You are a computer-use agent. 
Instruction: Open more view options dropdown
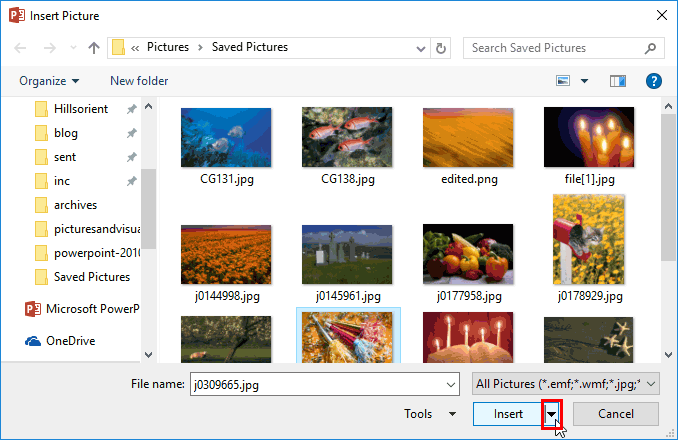[584, 81]
